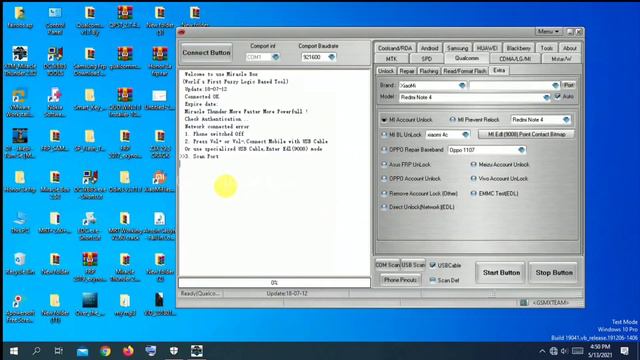
Task: Open the Model dropdown showing Redmi Note 4
Action: (x=547, y=98)
